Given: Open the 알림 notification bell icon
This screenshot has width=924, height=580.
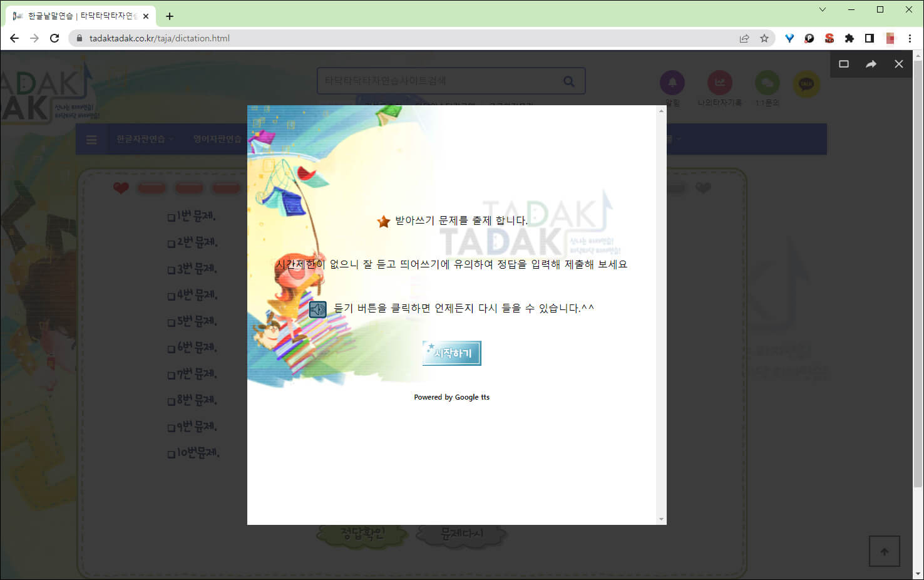Looking at the screenshot, I should pyautogui.click(x=672, y=82).
